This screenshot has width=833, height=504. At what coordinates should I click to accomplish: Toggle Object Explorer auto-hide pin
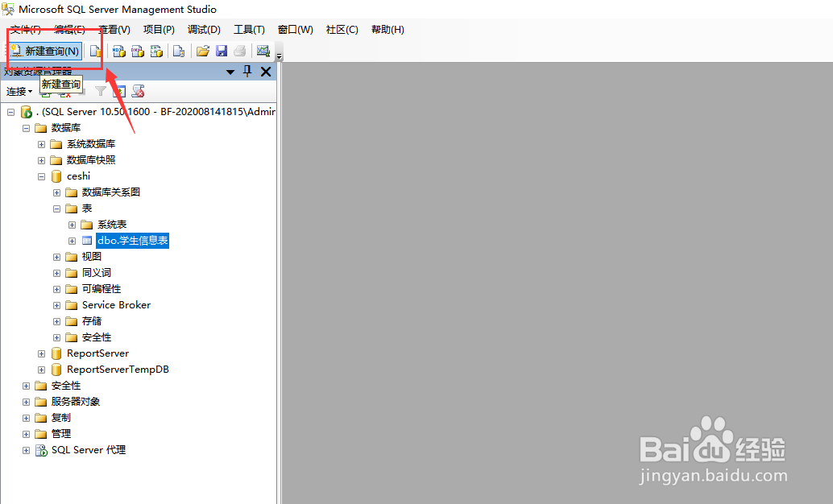click(x=247, y=71)
